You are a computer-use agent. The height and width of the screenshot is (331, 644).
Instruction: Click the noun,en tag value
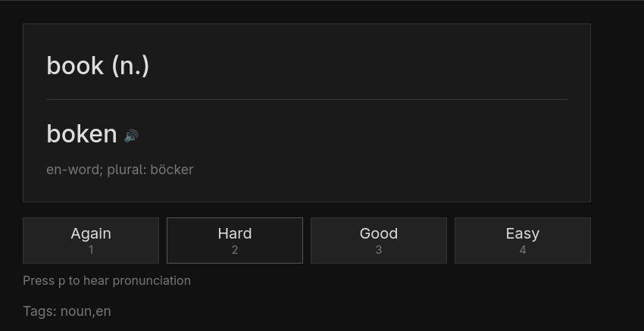click(x=86, y=311)
